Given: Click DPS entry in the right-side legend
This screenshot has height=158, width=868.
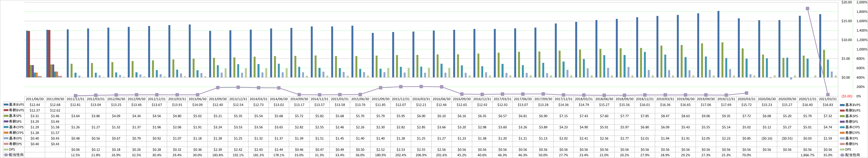Looking at the screenshot, I should 846,150.
